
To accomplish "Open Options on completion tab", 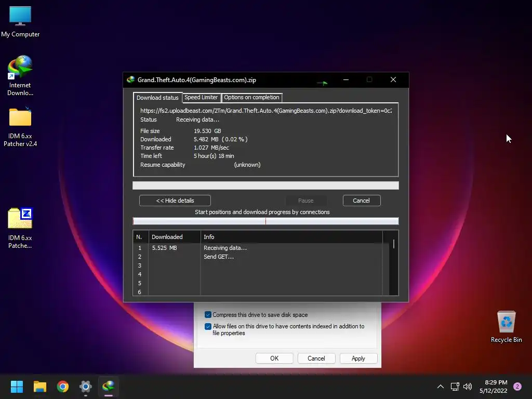I will tap(251, 97).
